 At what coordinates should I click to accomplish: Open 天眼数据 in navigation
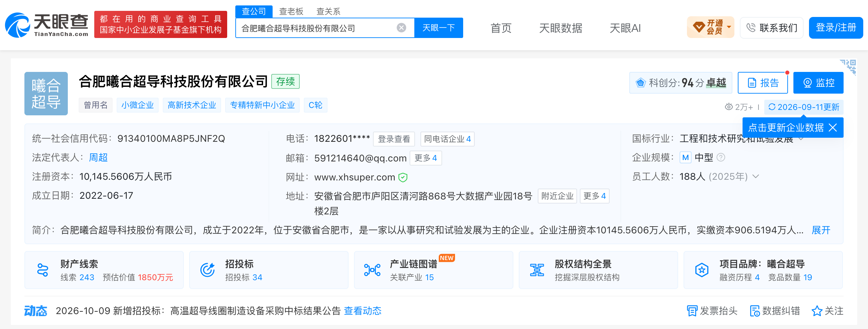point(561,28)
